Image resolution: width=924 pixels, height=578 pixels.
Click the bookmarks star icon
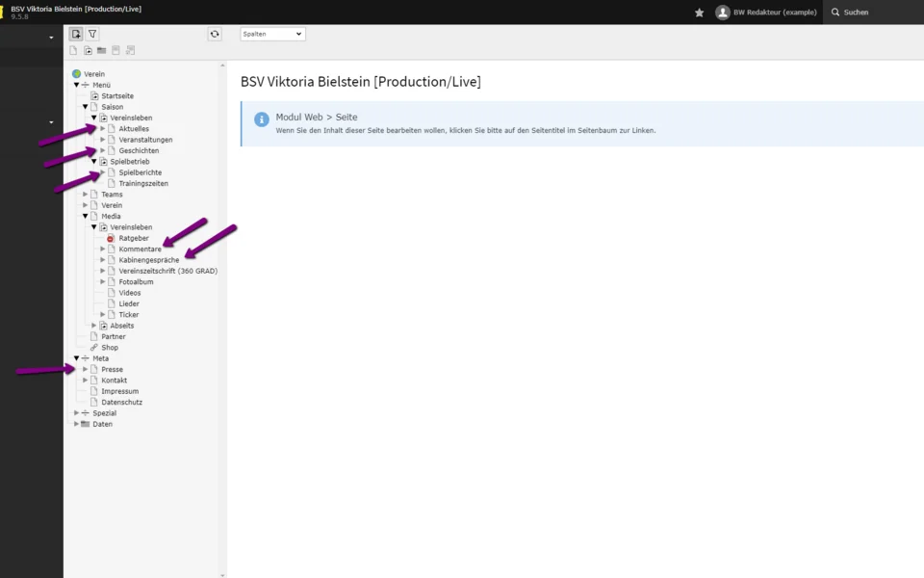[x=700, y=13]
